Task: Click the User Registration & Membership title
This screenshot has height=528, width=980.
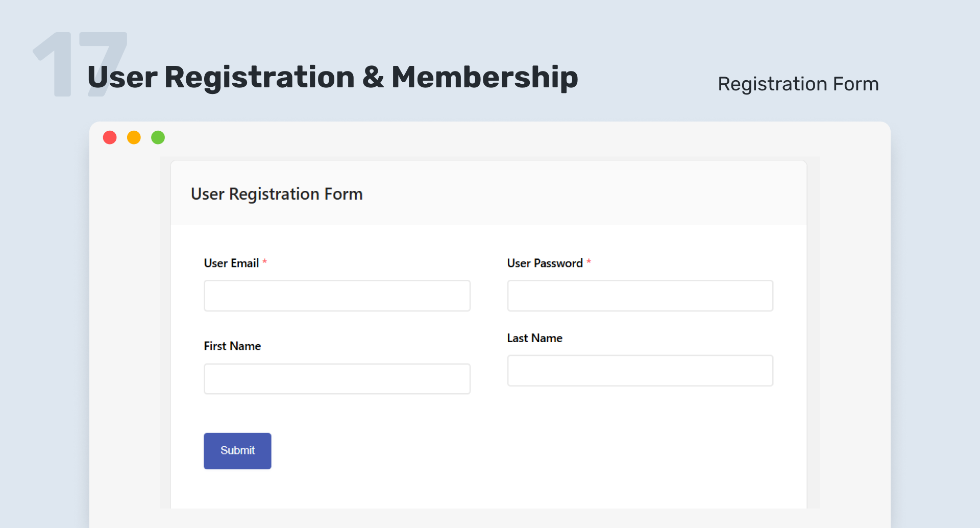Action: [x=333, y=77]
